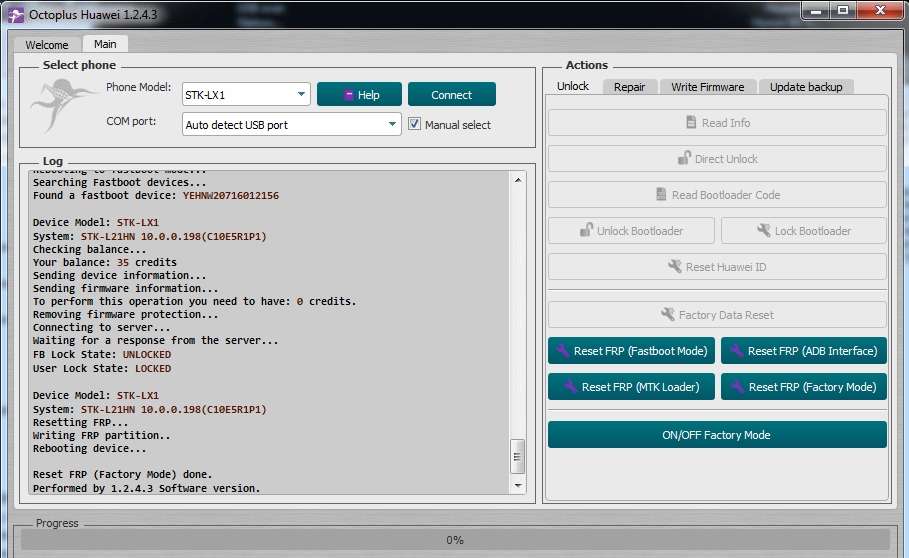Open the COM port dropdown arrow

pos(392,124)
